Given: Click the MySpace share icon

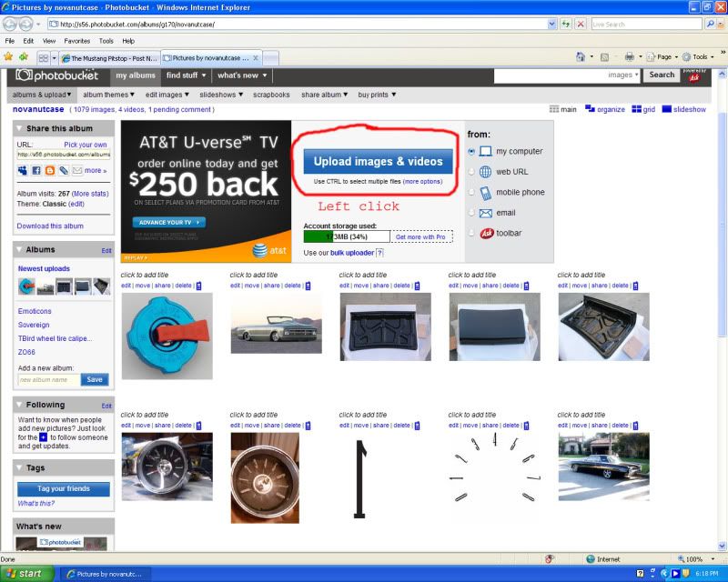Looking at the screenshot, I should pyautogui.click(x=22, y=170).
